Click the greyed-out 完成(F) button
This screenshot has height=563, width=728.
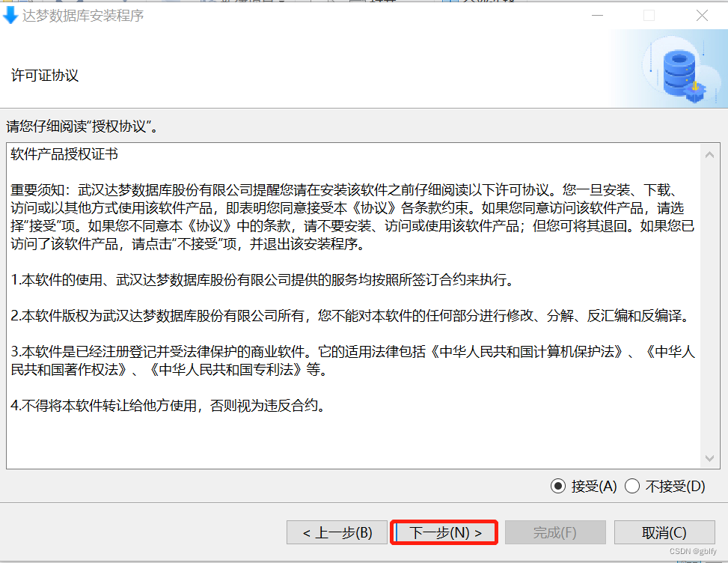click(555, 532)
